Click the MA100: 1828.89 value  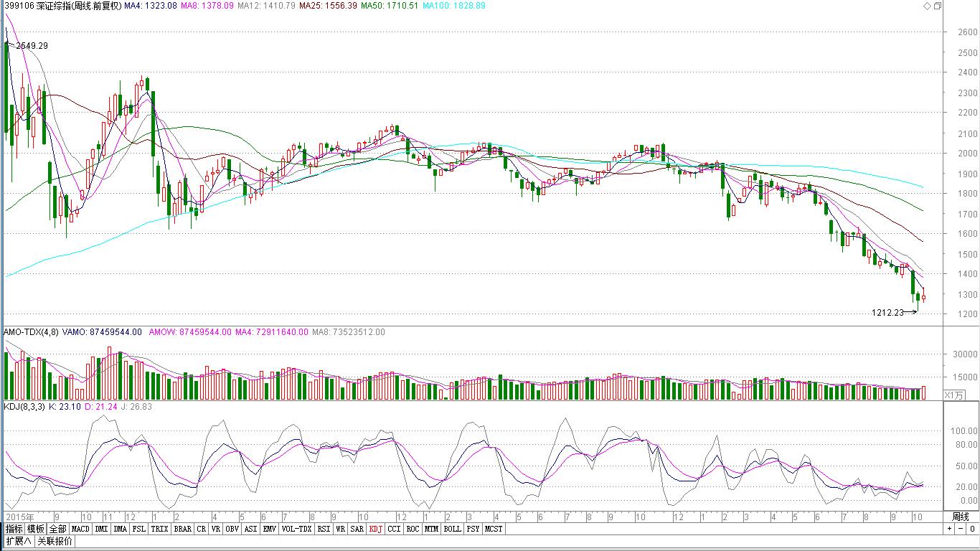coord(454,6)
